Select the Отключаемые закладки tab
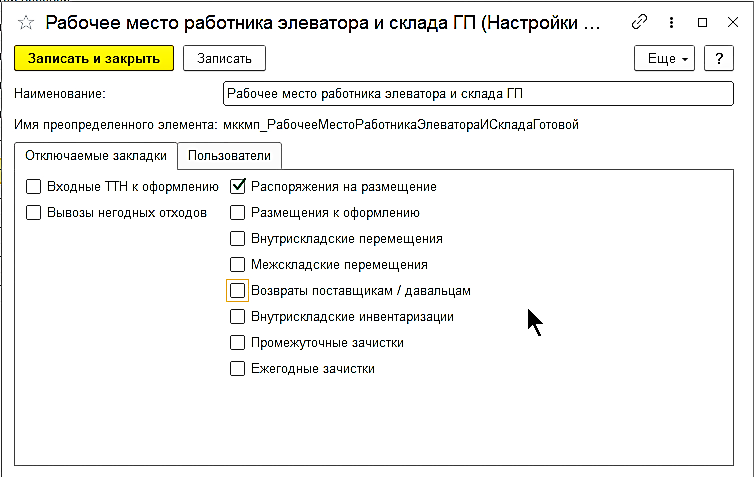Image resolution: width=754 pixels, height=477 pixels. [96, 156]
